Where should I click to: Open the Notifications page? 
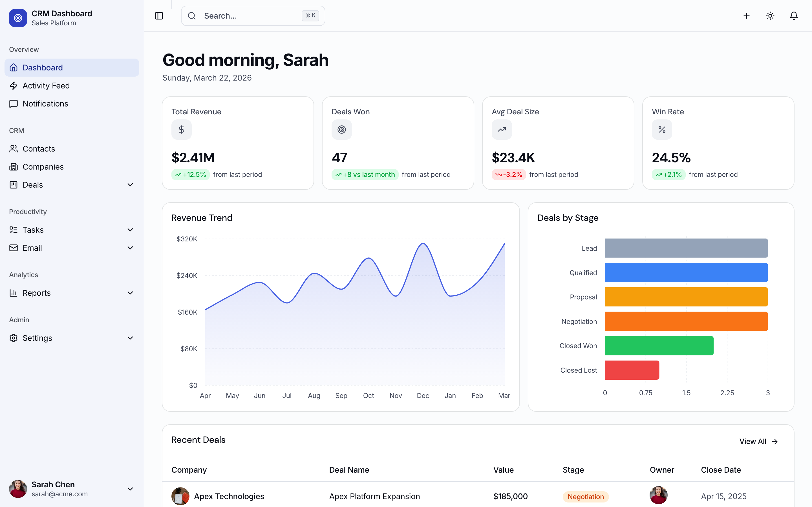46,104
